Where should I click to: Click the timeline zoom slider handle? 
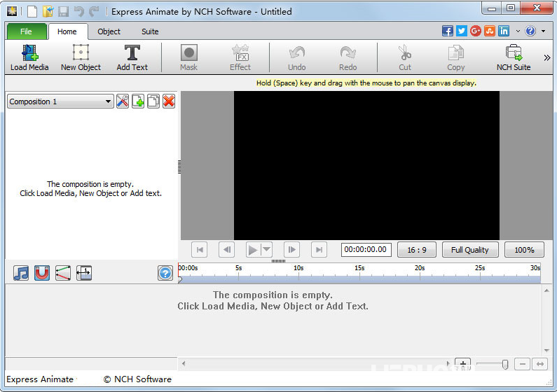[x=505, y=364]
